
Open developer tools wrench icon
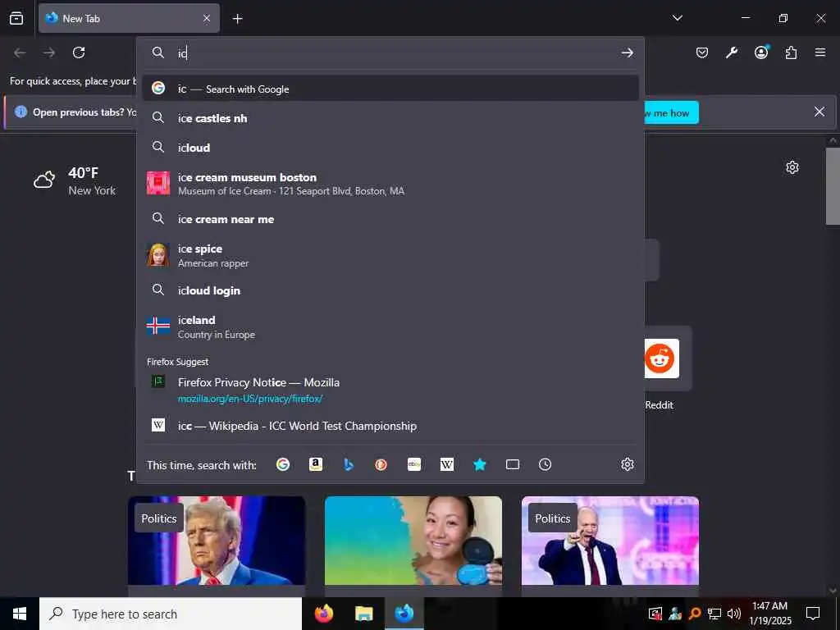(731, 52)
